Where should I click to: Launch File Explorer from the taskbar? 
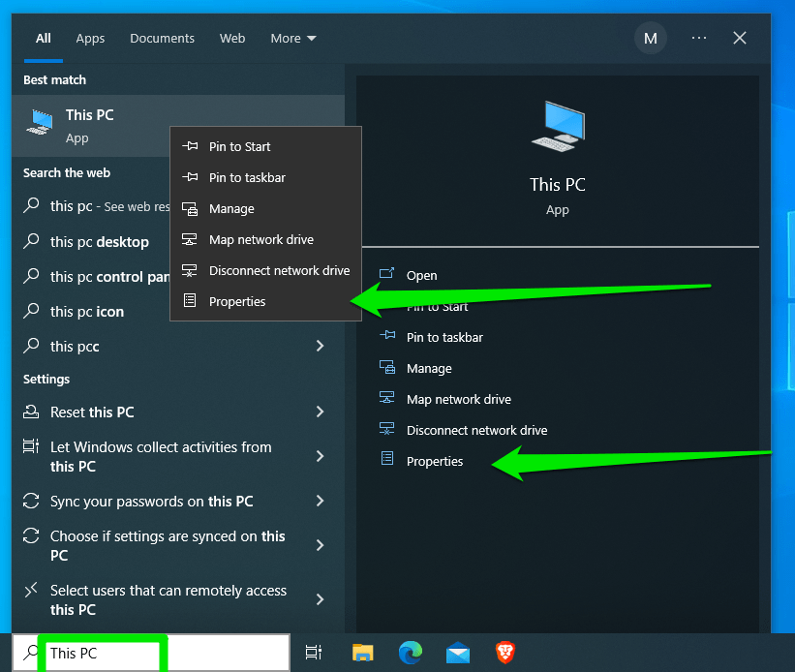(362, 653)
